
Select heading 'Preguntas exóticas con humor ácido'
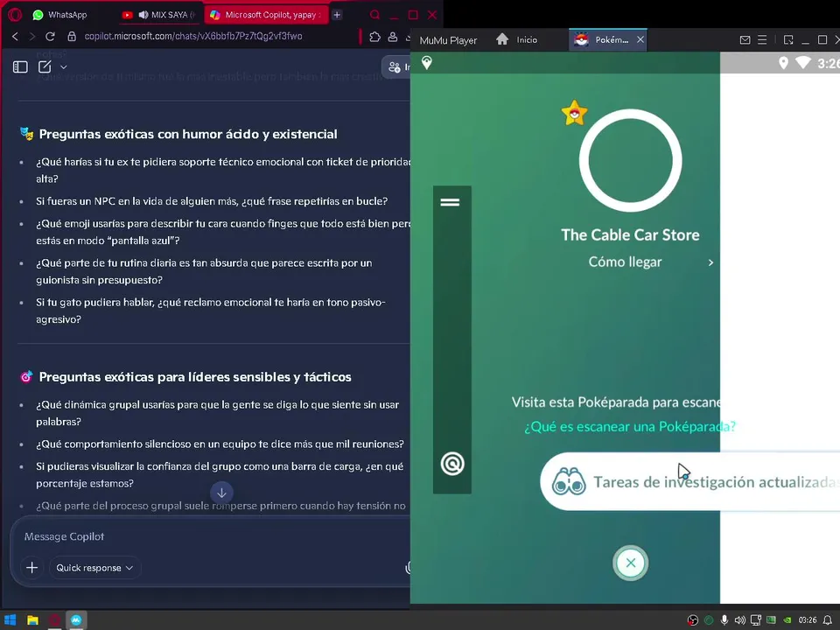click(x=188, y=134)
